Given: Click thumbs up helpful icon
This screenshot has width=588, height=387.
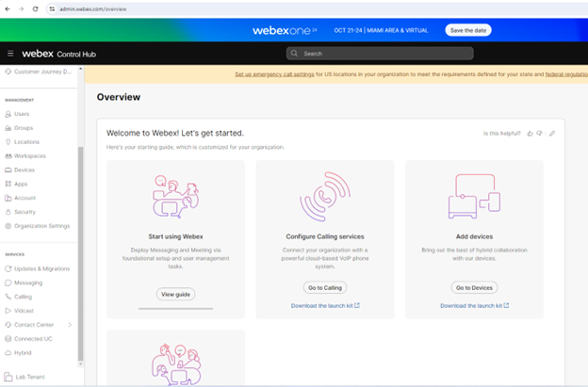Looking at the screenshot, I should pyautogui.click(x=530, y=134).
